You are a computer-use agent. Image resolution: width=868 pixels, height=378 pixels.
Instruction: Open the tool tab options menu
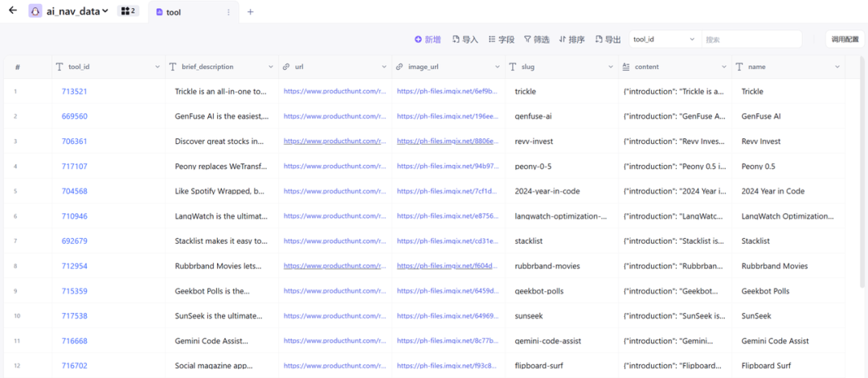pyautogui.click(x=228, y=12)
